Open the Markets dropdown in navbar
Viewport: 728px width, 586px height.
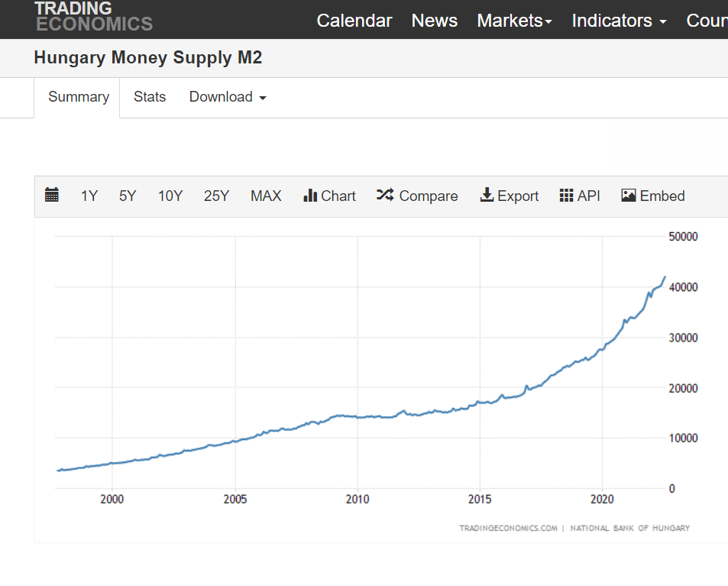coord(514,21)
